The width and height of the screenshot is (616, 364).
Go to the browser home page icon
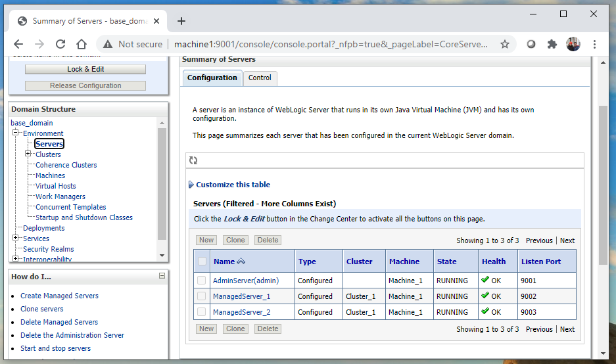pos(82,44)
